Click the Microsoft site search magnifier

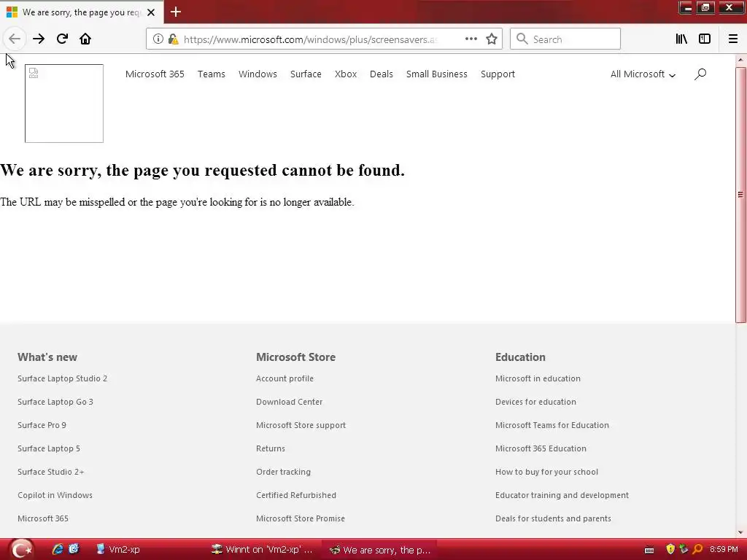[x=700, y=74]
